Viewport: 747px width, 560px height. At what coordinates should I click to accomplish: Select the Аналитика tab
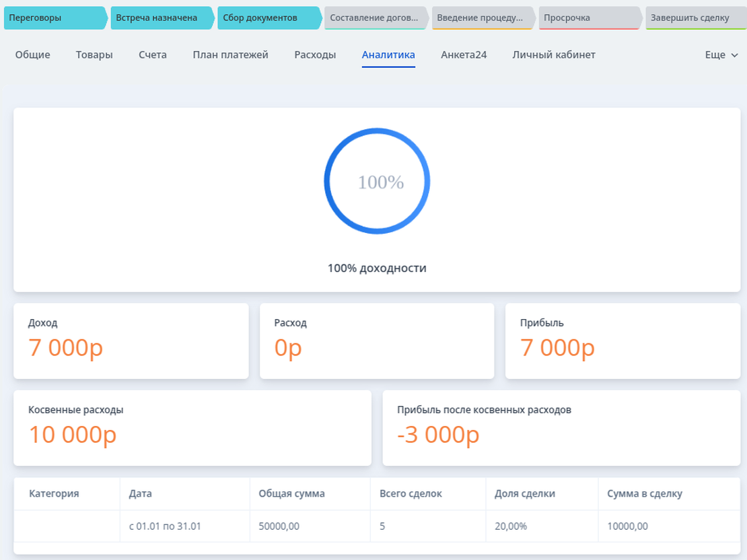[388, 55]
